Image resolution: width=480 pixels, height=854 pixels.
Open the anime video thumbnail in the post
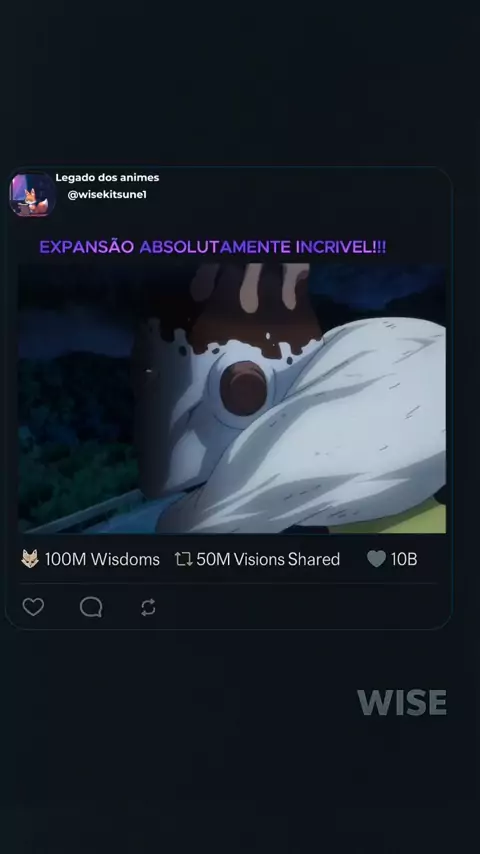232,398
